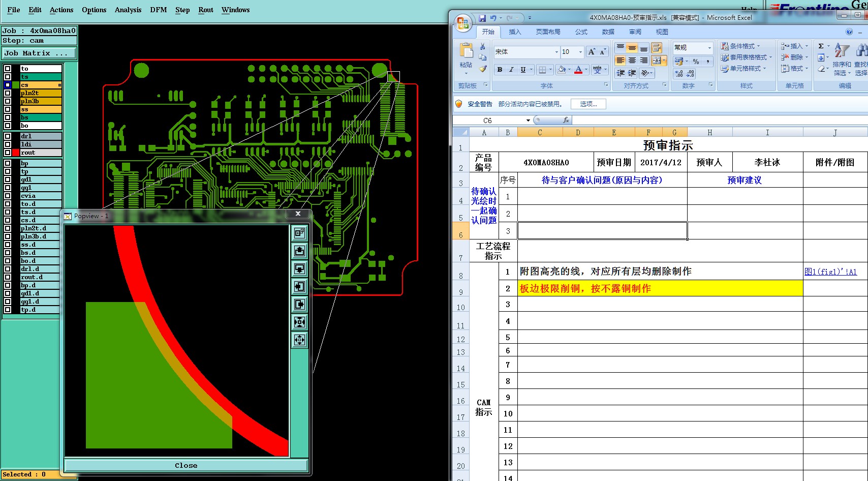868x481 pixels.
Task: Toggle the checkbox for layer 'cvia'
Action: 8,196
